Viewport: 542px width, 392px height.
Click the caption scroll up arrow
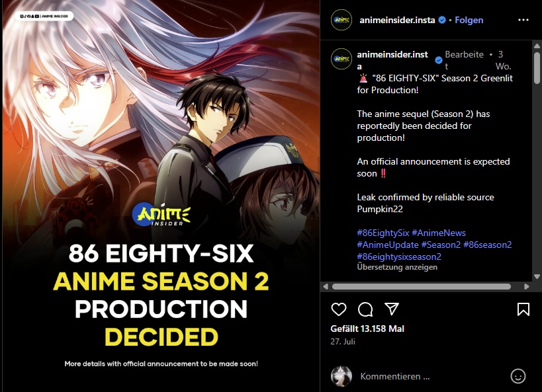point(537,46)
